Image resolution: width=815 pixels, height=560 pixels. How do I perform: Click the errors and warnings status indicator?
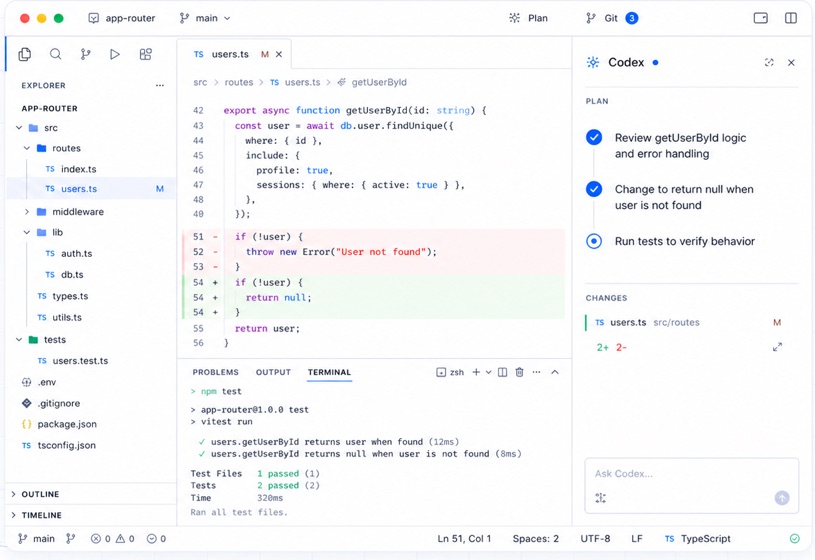click(x=112, y=539)
